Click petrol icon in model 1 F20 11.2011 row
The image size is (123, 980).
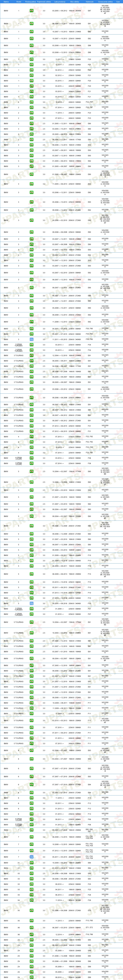(32, 59)
